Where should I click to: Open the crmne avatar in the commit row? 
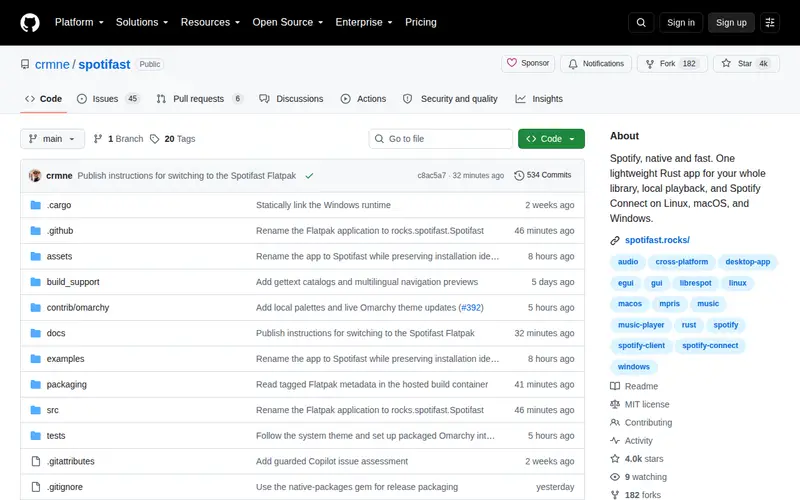35,176
